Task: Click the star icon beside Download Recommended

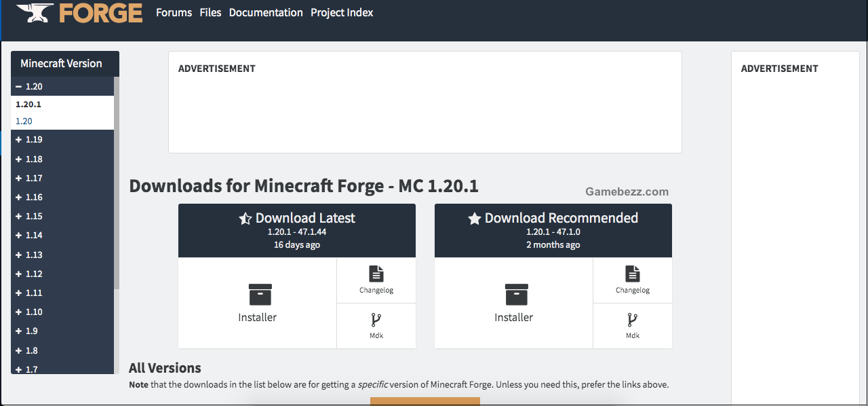Action: click(475, 219)
